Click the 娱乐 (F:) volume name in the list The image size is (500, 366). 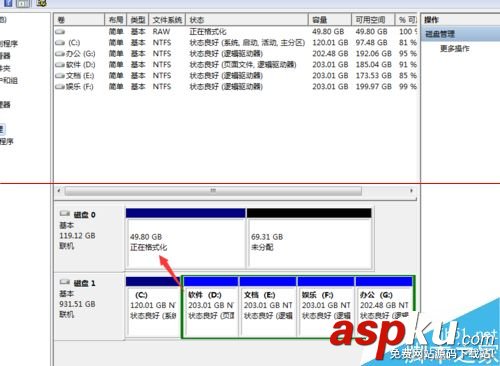click(80, 87)
